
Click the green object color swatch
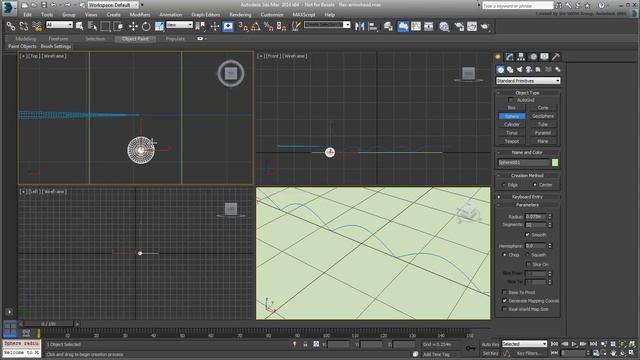pyautogui.click(x=555, y=162)
